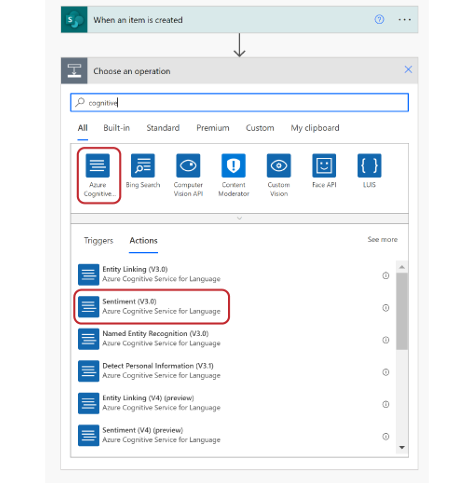This screenshot has width=466, height=484.
Task: Switch to the Custom tab
Action: coord(260,128)
